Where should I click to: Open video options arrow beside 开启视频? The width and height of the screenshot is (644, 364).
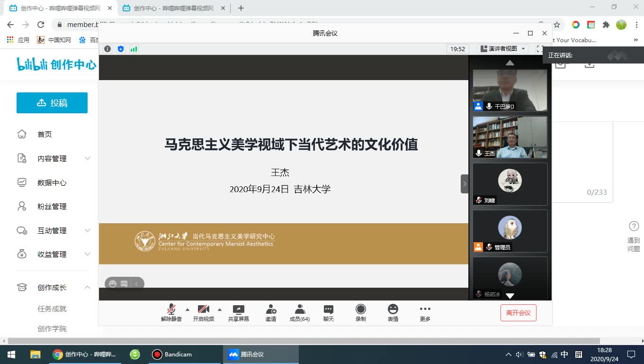point(220,309)
